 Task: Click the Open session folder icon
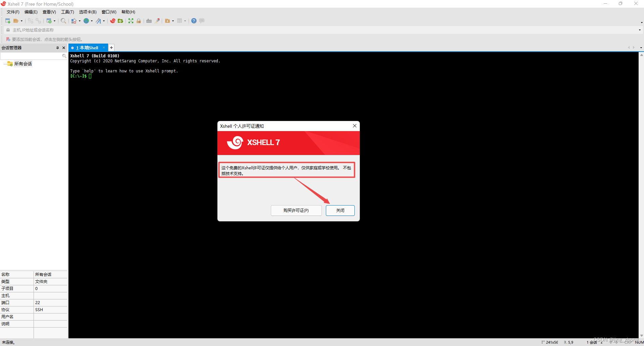pyautogui.click(x=16, y=21)
